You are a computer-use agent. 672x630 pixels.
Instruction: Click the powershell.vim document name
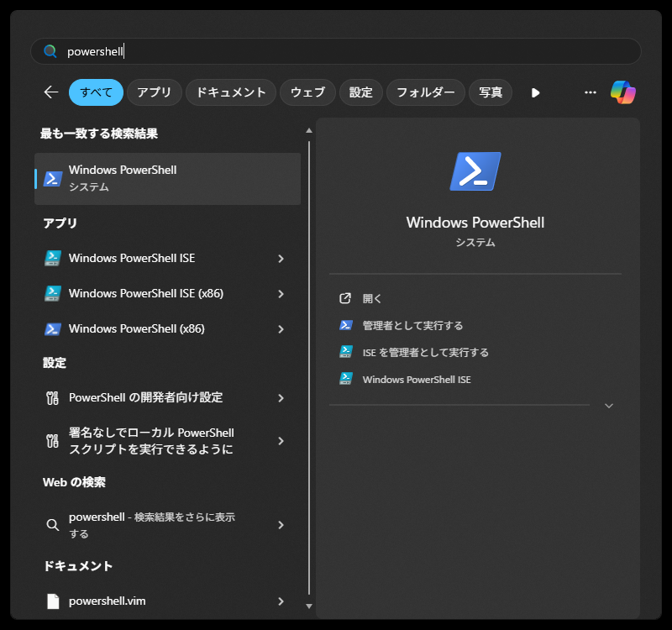coord(108,601)
